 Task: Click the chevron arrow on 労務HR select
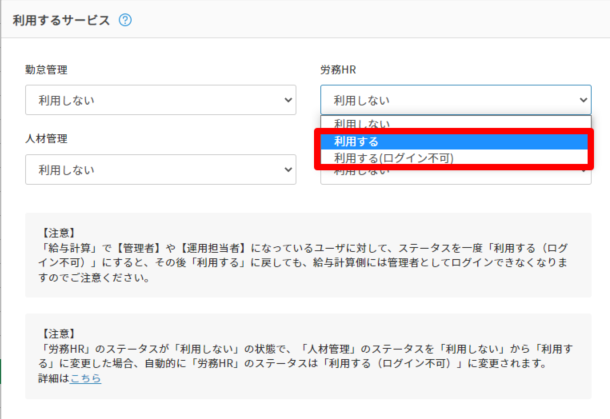[x=583, y=100]
